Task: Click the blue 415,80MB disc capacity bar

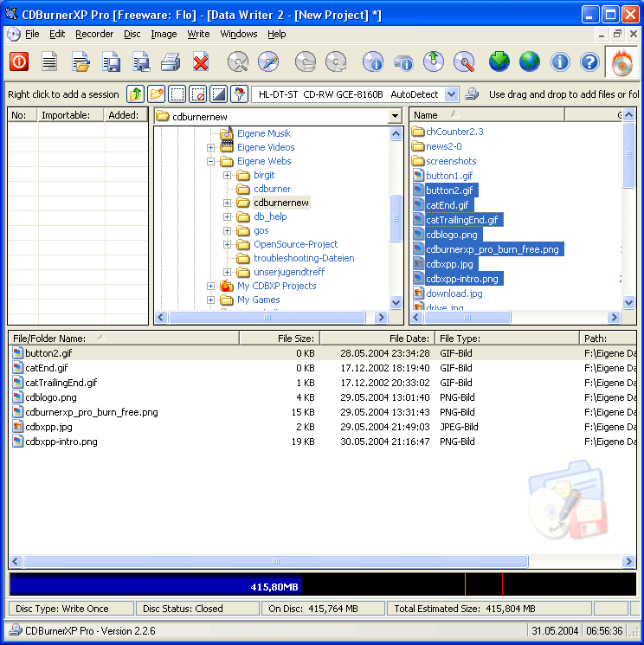Action: pyautogui.click(x=156, y=584)
